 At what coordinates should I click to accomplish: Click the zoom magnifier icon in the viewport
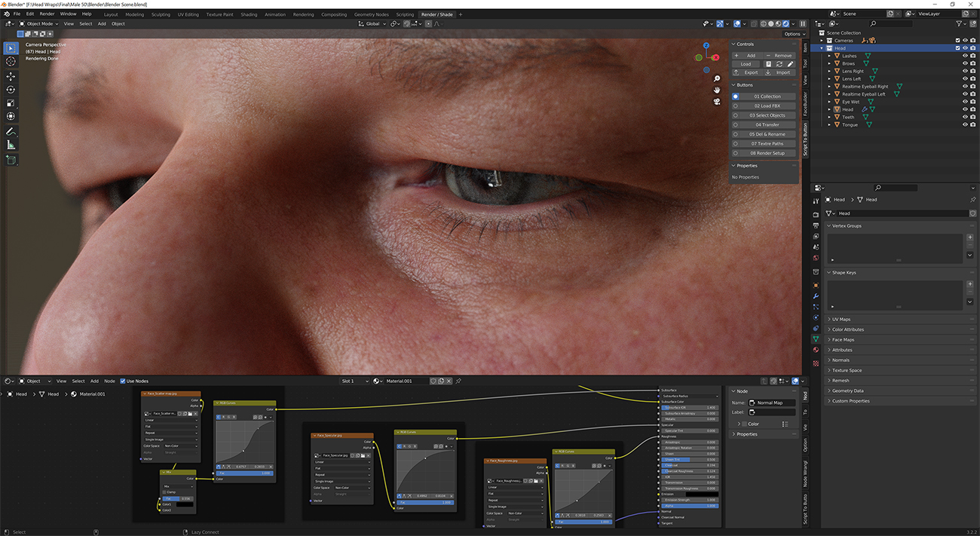716,78
